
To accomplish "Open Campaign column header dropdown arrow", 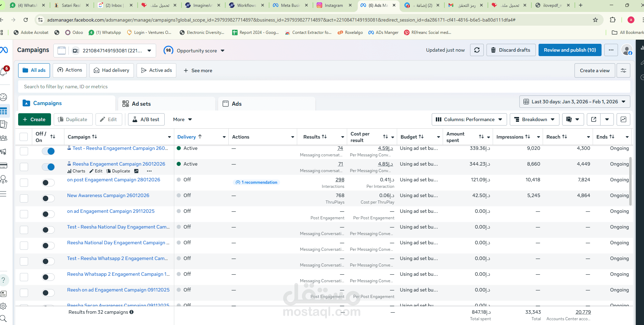I will (x=169, y=137).
